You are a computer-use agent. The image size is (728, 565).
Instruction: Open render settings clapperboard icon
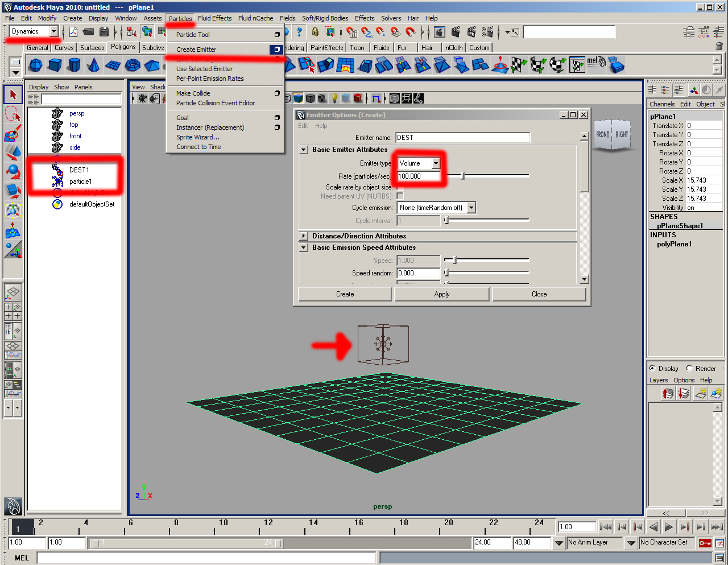487,32
